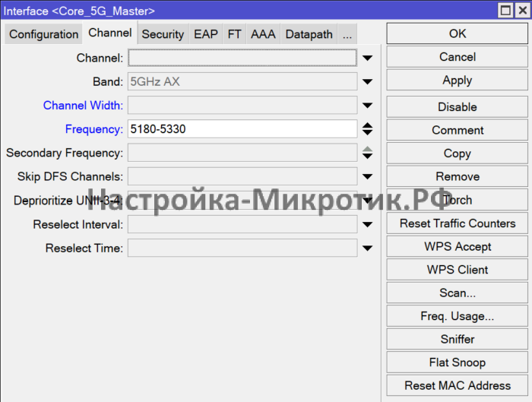Click the Disable button
Viewport: 532px width, 402px height.
click(x=458, y=107)
